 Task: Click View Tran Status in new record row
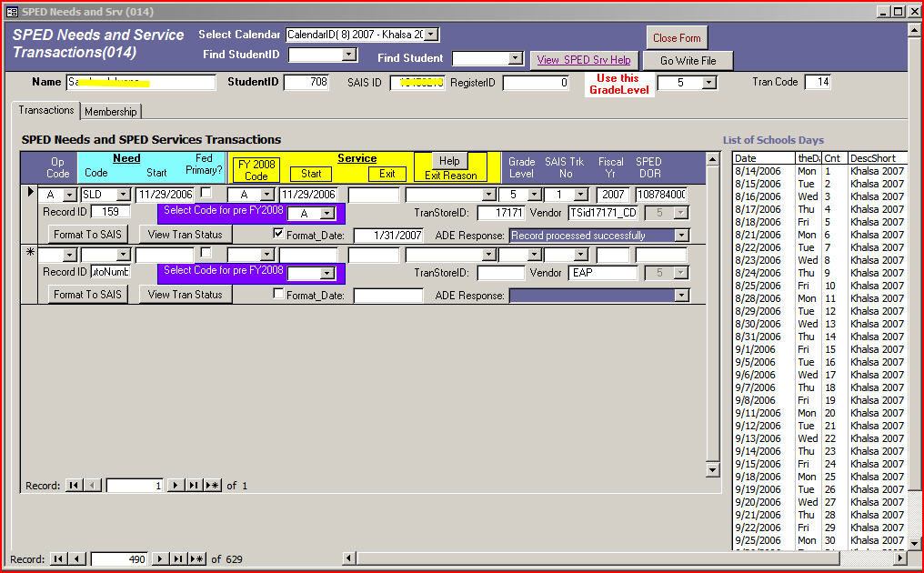point(185,294)
